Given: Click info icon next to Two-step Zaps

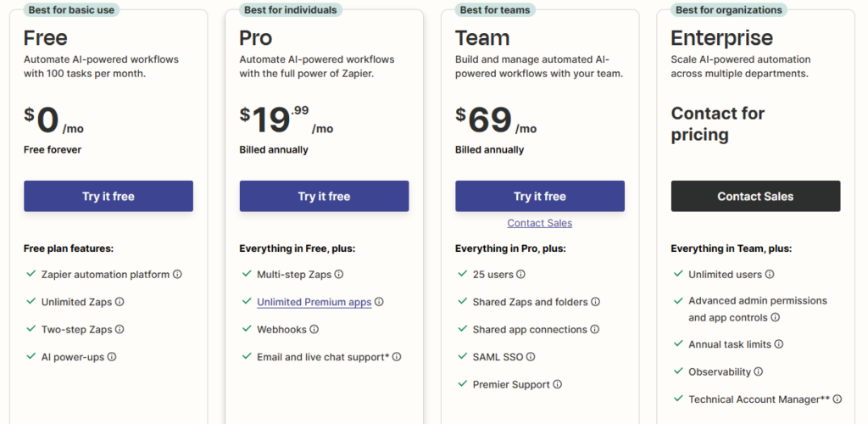Looking at the screenshot, I should (x=120, y=329).
